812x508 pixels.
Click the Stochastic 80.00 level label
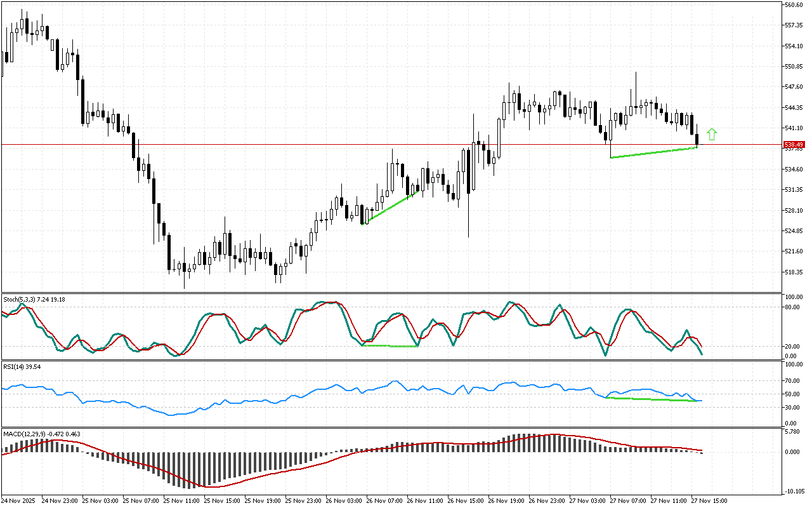(793, 307)
